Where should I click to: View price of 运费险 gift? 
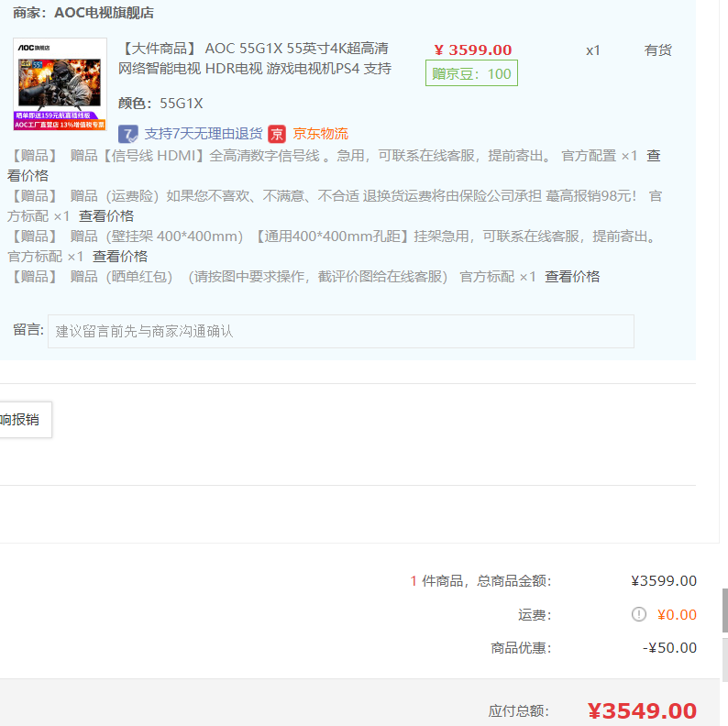(x=106, y=215)
